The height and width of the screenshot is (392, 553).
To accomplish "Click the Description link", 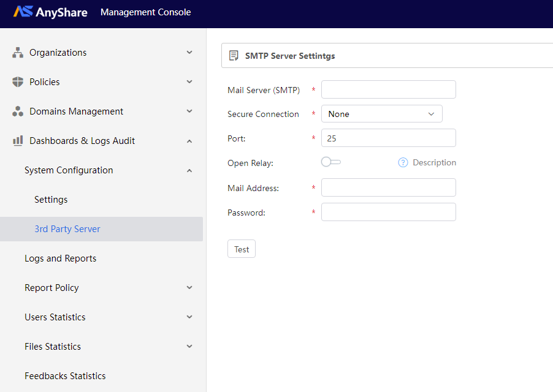I will 435,162.
